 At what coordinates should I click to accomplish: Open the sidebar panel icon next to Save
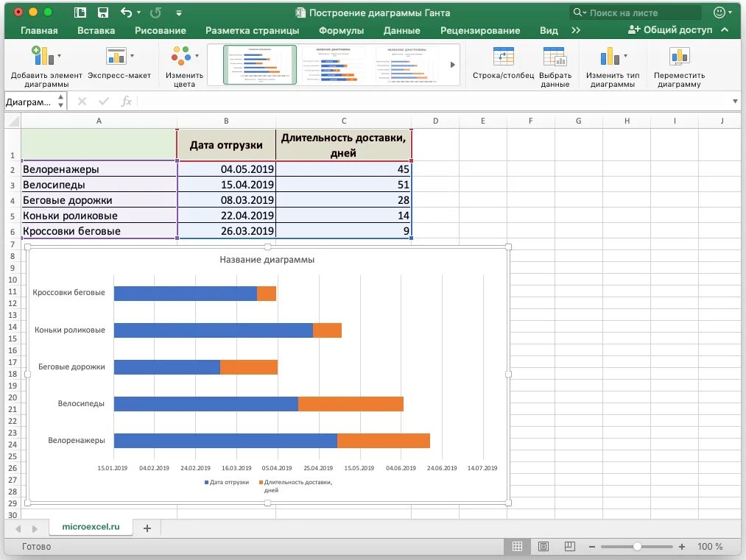point(80,13)
